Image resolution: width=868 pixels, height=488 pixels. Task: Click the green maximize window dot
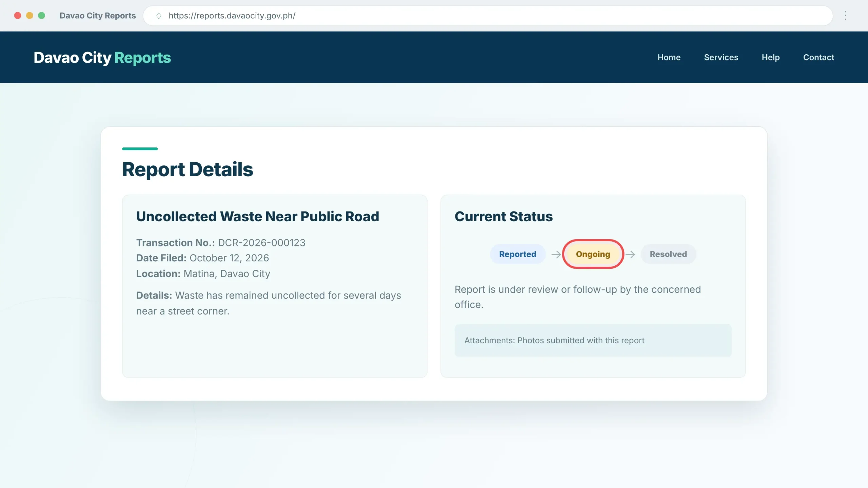[41, 16]
